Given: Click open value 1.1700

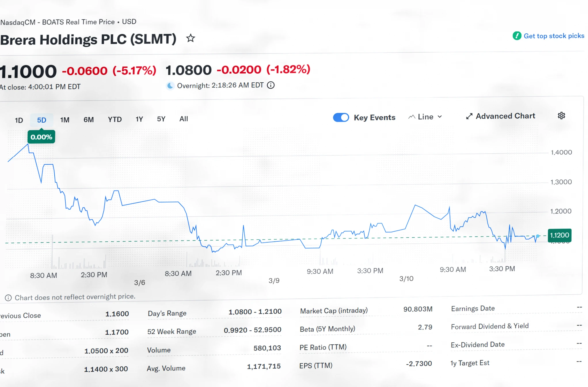Looking at the screenshot, I should click(x=117, y=332).
